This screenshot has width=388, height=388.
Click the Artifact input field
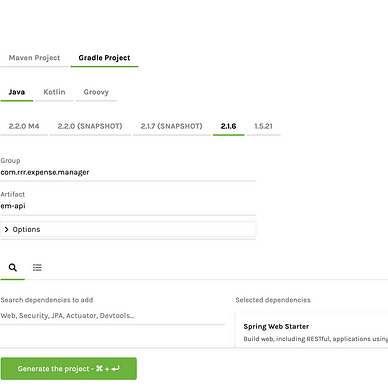click(128, 206)
